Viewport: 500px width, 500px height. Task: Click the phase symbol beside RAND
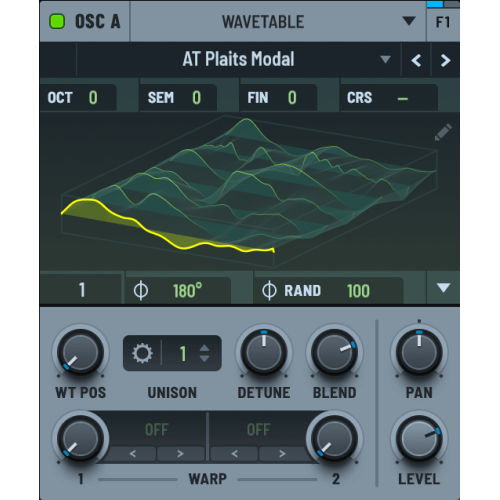[x=269, y=291]
